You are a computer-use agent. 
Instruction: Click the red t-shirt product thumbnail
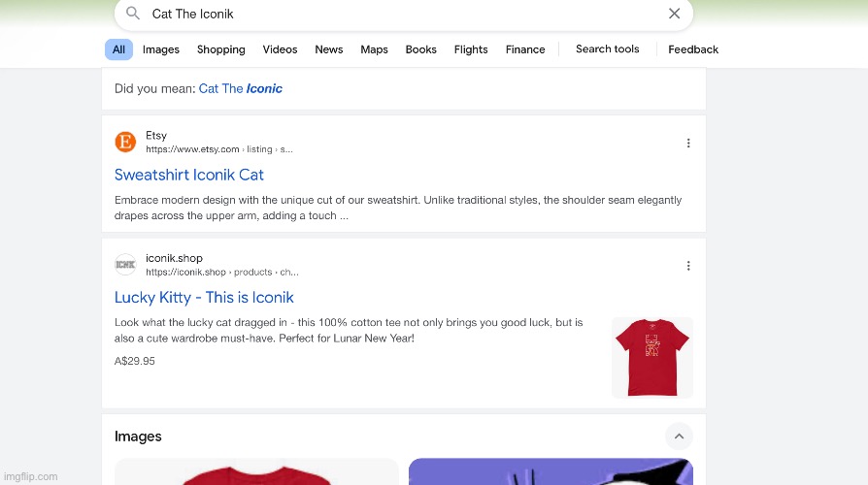point(652,357)
